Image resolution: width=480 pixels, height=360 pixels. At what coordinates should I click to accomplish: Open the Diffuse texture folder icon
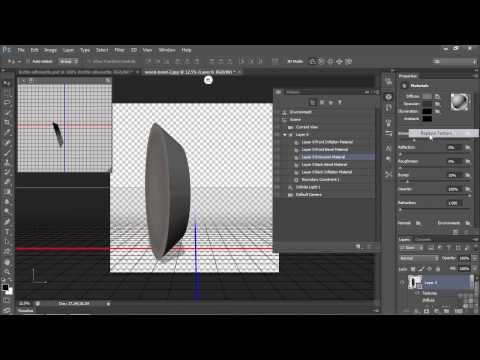(437, 96)
